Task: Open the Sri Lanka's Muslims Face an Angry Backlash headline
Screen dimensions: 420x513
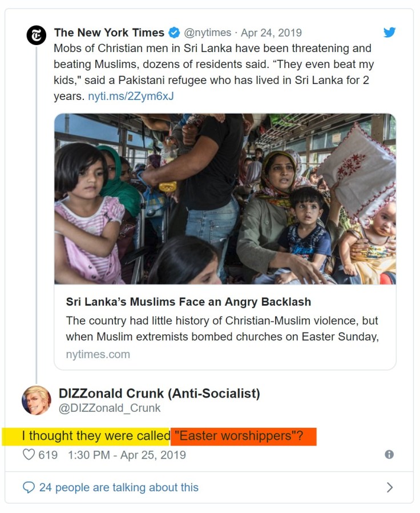Action: 188,302
